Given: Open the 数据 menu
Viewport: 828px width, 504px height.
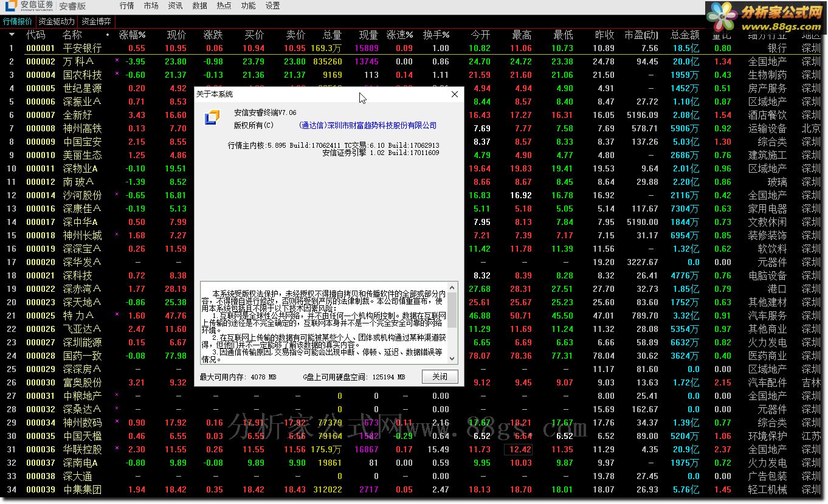Looking at the screenshot, I should pos(200,6).
